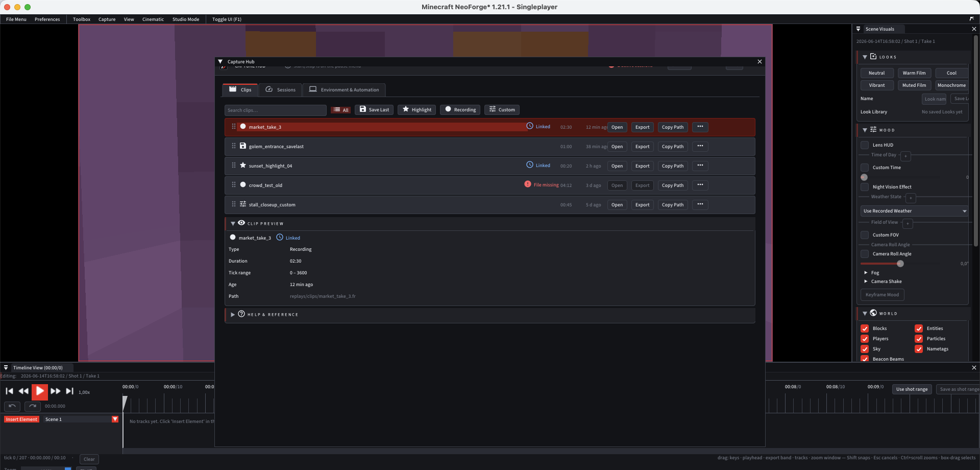Uncheck the Particles world checkbox
The image size is (980, 470).
coord(919,339)
